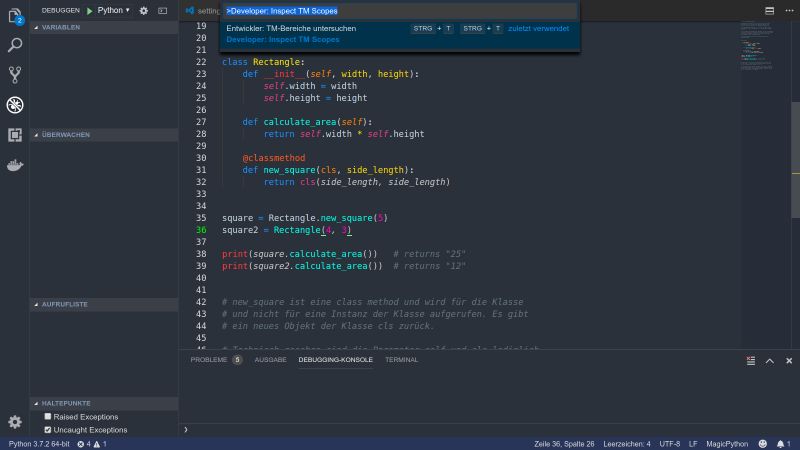Click 'def calculate_area(self):' on line 27
Image resolution: width=800 pixels, height=450 pixels.
308,122
